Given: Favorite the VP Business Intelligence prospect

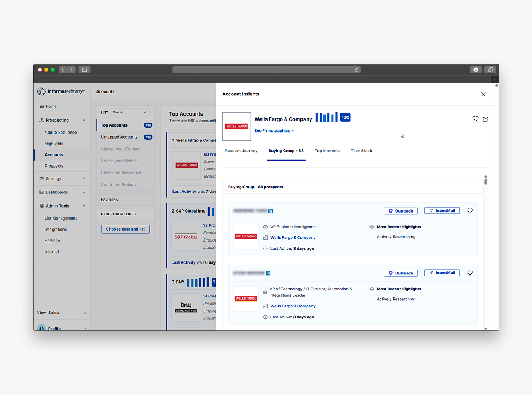Looking at the screenshot, I should pyautogui.click(x=470, y=211).
